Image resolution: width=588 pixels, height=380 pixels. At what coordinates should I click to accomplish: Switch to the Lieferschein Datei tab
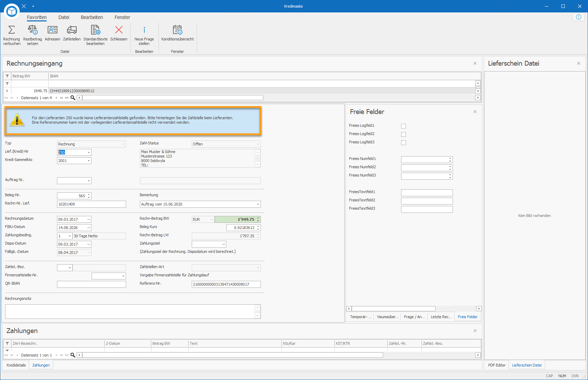click(x=527, y=365)
